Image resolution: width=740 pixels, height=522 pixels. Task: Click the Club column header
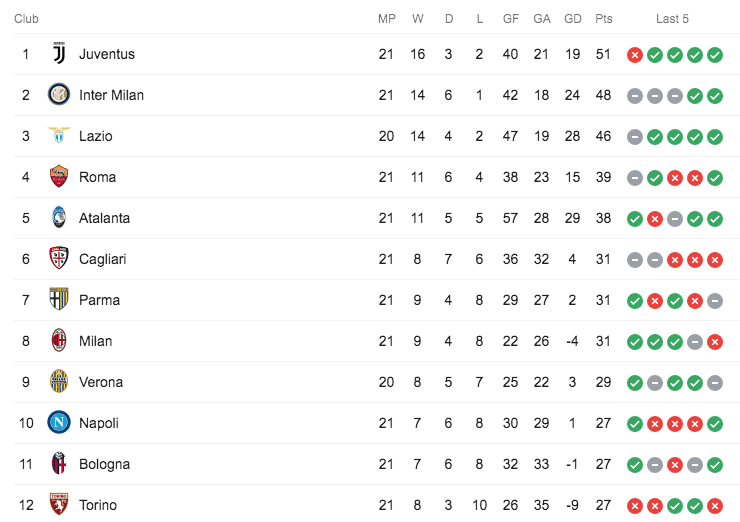27,19
